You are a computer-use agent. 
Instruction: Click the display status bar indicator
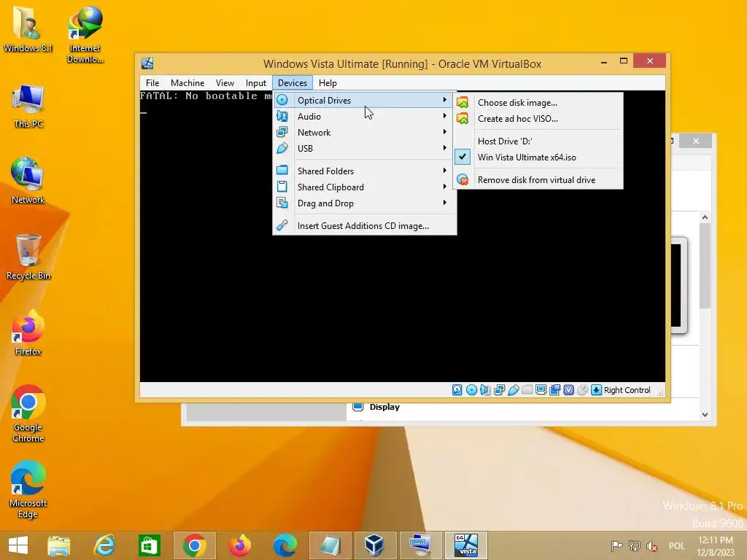click(541, 390)
